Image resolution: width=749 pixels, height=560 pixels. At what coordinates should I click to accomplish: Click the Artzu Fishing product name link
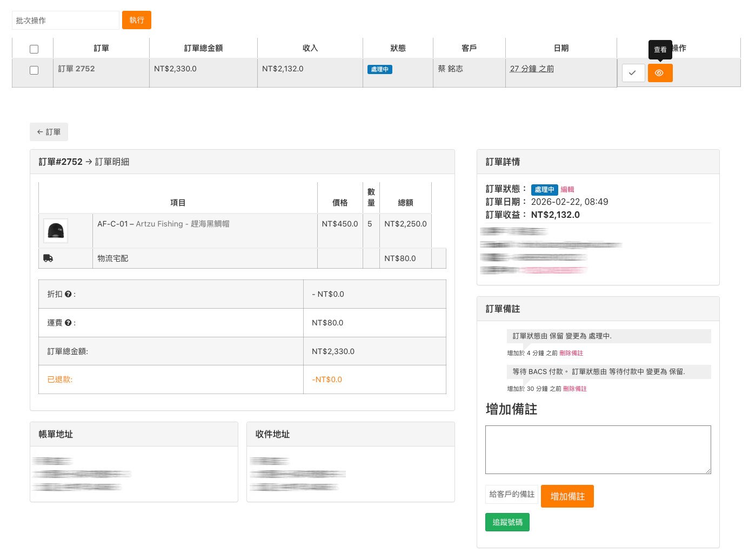click(182, 224)
